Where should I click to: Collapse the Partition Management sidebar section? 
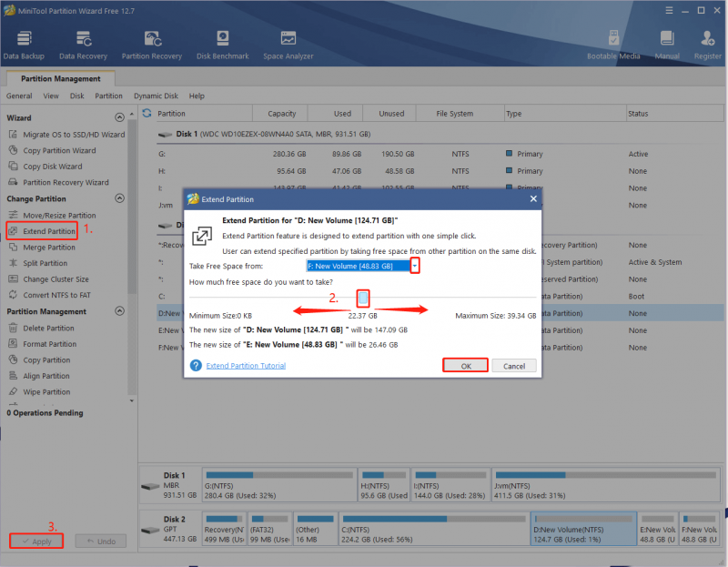pyautogui.click(x=119, y=311)
